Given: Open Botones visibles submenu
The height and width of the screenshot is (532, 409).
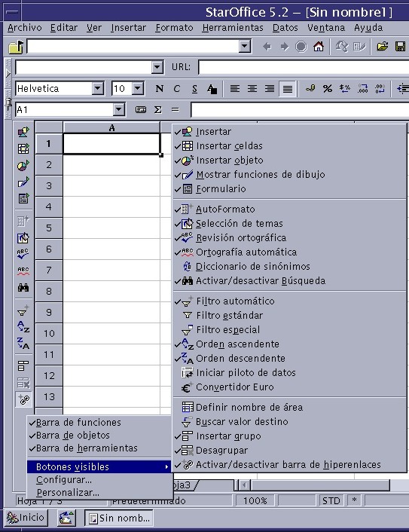Looking at the screenshot, I should click(99, 467).
